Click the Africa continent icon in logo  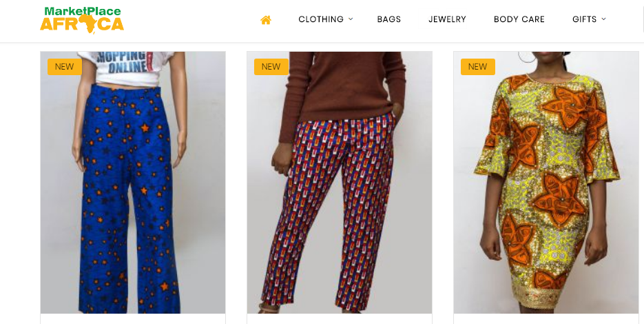click(86, 25)
